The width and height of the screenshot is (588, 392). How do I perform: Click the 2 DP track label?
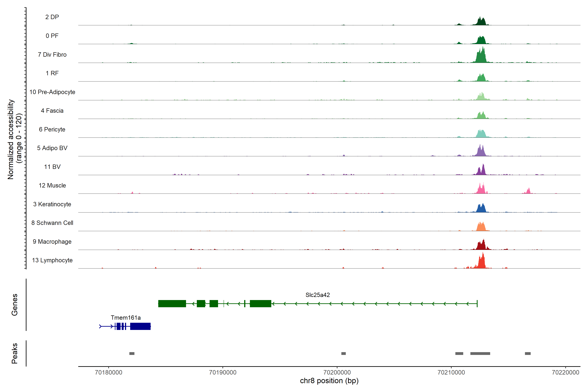click(x=52, y=17)
